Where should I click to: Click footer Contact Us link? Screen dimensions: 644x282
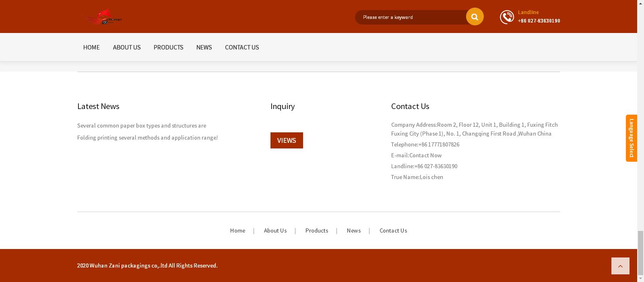tap(393, 231)
